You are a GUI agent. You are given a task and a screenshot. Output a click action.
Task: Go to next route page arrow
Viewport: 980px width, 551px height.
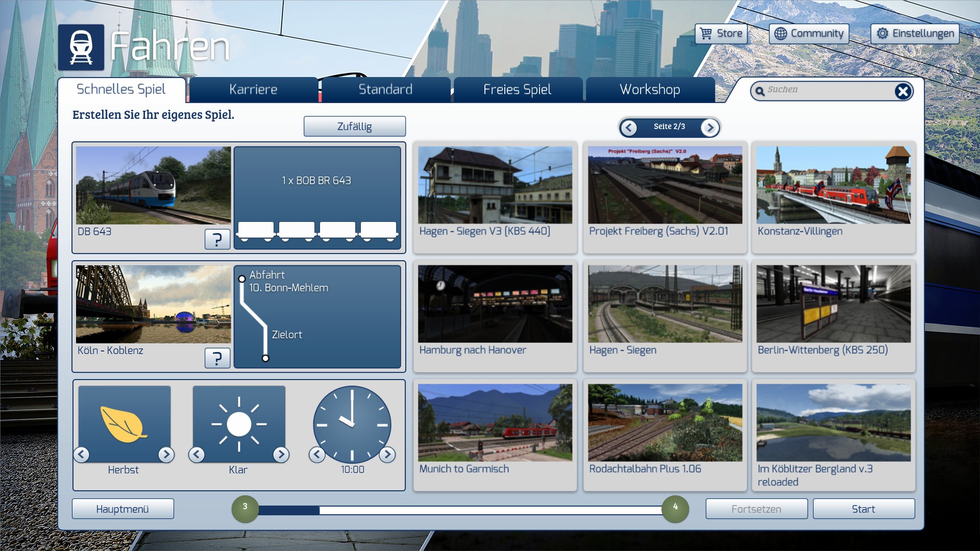coord(709,128)
